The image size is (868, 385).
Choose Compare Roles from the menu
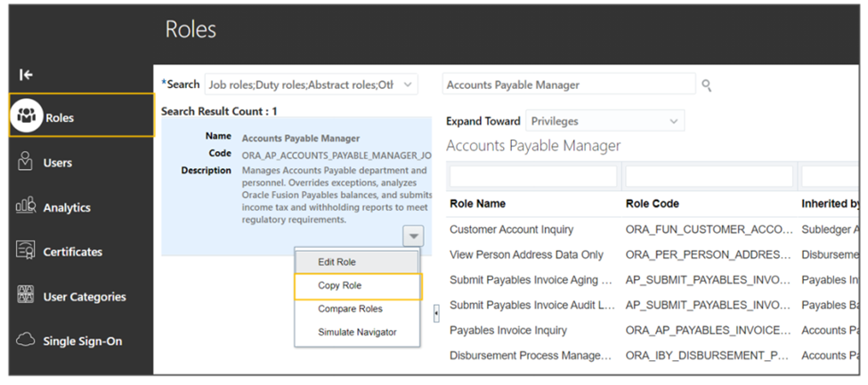pos(358,309)
